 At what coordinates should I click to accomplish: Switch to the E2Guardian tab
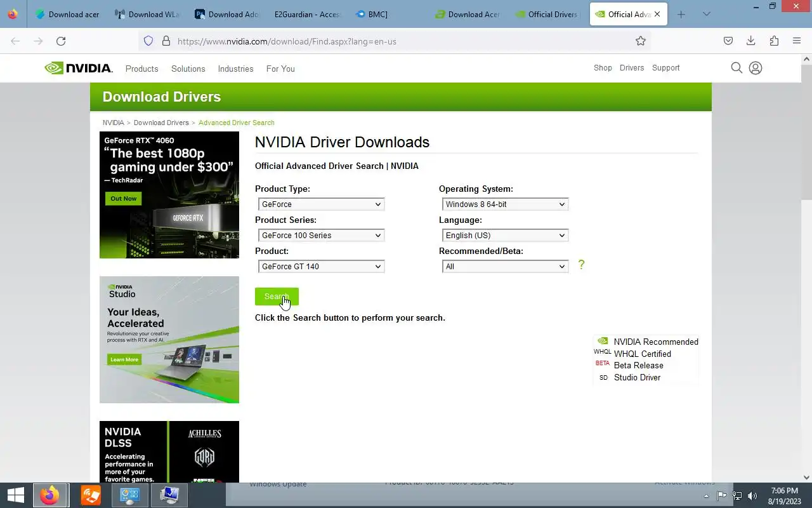pyautogui.click(x=307, y=14)
